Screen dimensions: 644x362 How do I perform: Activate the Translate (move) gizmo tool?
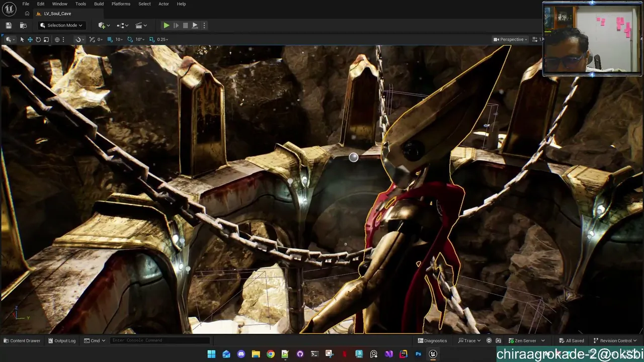click(x=30, y=39)
